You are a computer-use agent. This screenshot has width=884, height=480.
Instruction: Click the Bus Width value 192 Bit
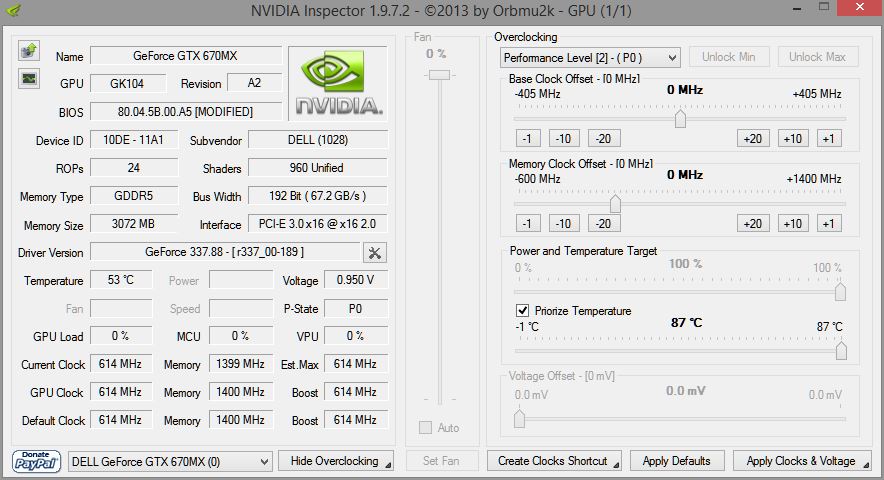pyautogui.click(x=318, y=196)
